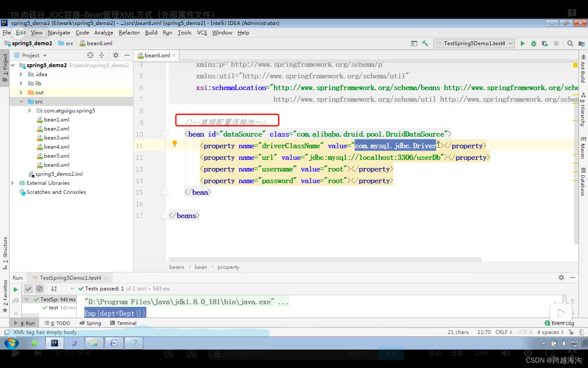
Task: Close the TestSpring5Demo1.test4 run tab
Action: point(106,278)
